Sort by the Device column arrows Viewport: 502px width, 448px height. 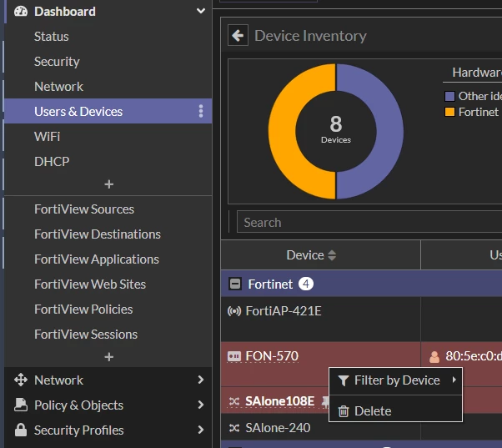pos(332,255)
